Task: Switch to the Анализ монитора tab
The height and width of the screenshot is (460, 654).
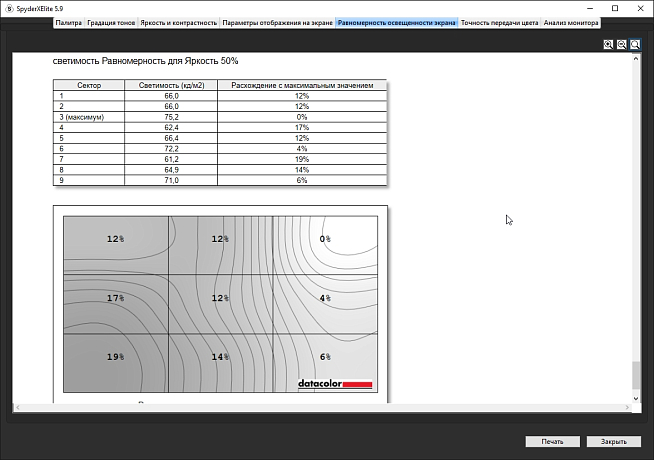Action: pyautogui.click(x=571, y=21)
